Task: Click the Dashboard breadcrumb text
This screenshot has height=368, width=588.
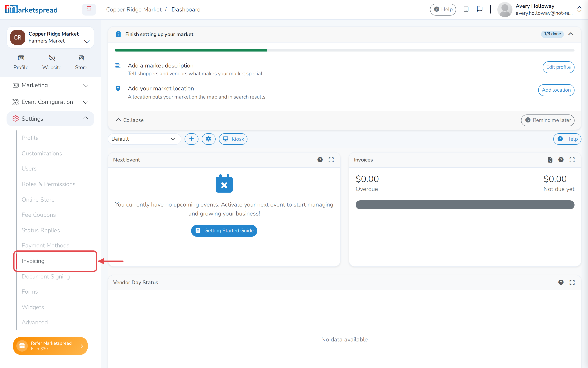Action: click(x=186, y=9)
